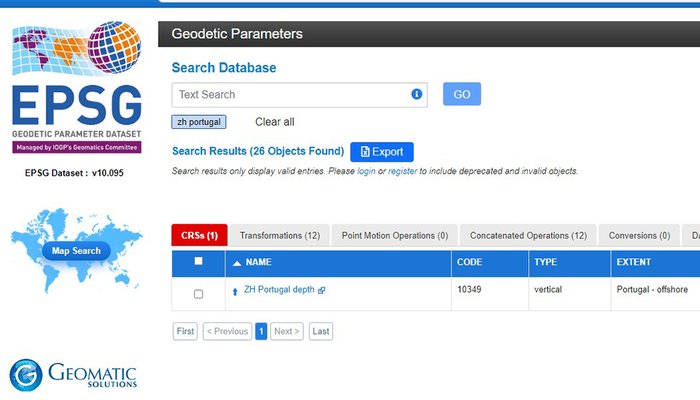The height and width of the screenshot is (400, 700).
Task: Click the Text Search input field
Action: tap(290, 95)
